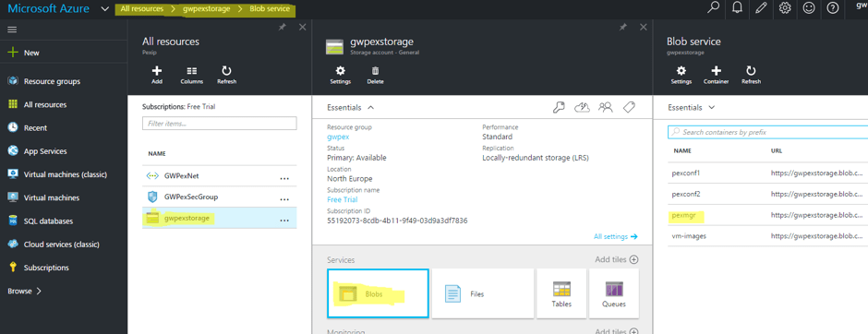This screenshot has width=868, height=334.
Task: Refresh the Blob service blade
Action: [x=751, y=76]
